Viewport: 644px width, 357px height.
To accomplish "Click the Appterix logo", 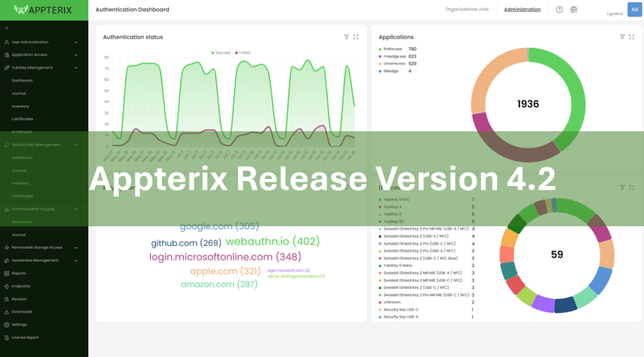I will coord(43,10).
